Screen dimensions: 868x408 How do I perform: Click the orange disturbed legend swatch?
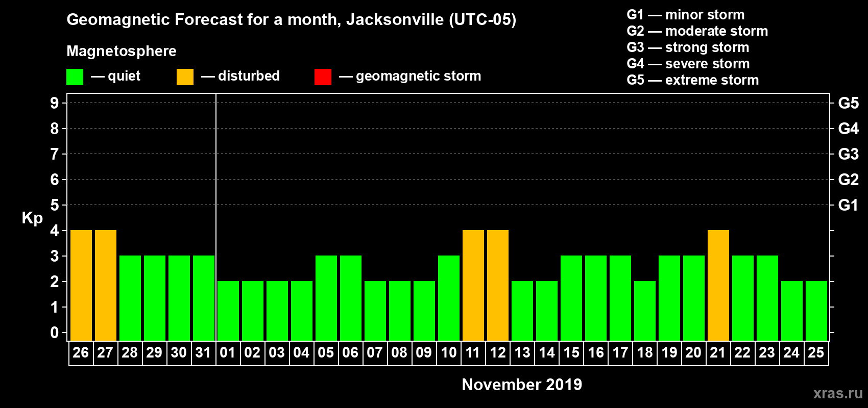pyautogui.click(x=185, y=77)
